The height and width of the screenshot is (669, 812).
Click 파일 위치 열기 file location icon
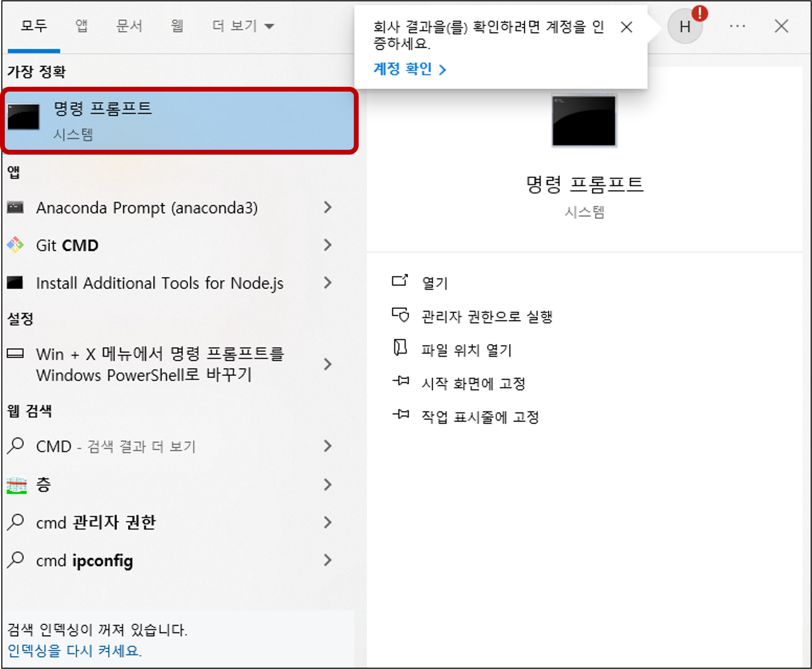[400, 348]
